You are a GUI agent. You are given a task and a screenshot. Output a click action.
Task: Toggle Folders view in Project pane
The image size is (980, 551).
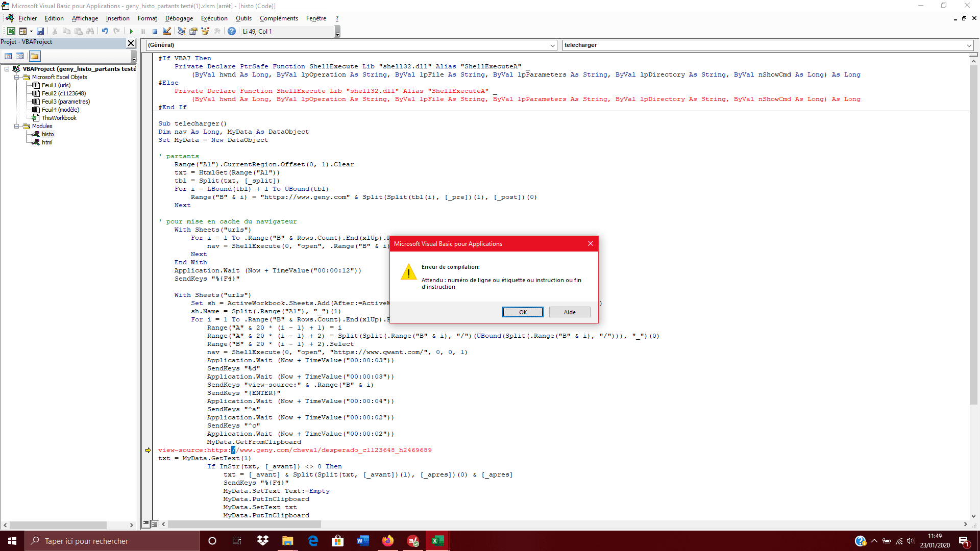[x=35, y=56]
